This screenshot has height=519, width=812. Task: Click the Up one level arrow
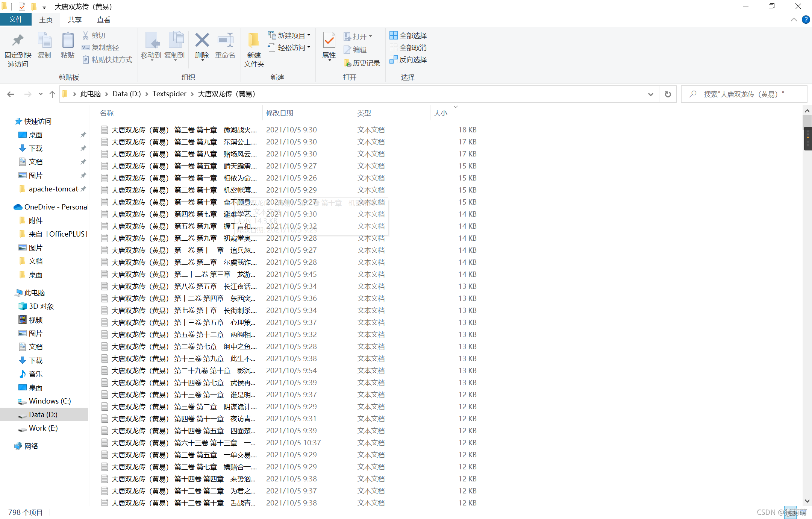pos(52,94)
